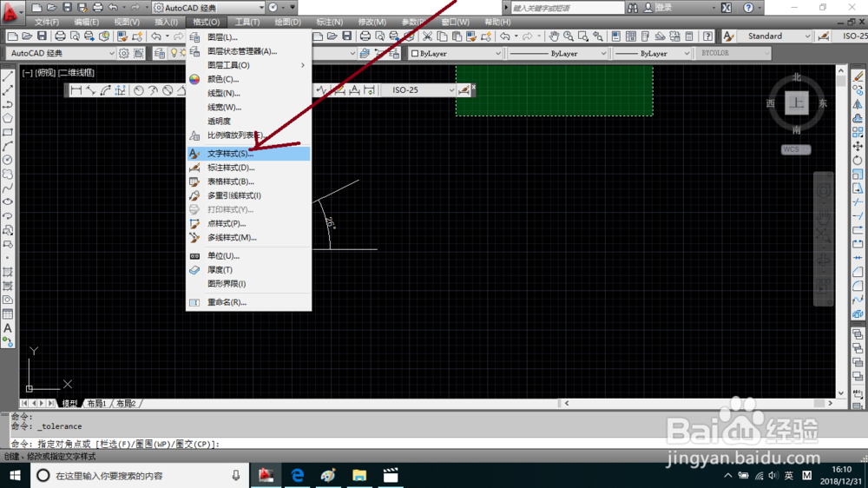Switch to the 布局1 layout tab
Screen dimensions: 868x488
(x=97, y=403)
